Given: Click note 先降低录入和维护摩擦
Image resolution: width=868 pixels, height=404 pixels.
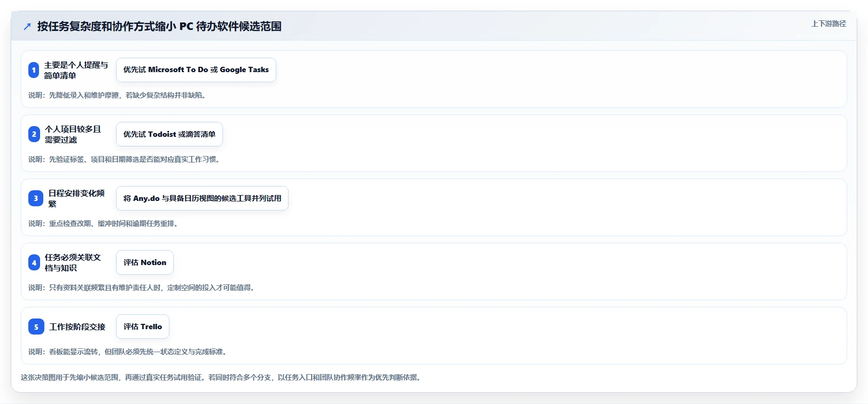Looking at the screenshot, I should [x=117, y=95].
